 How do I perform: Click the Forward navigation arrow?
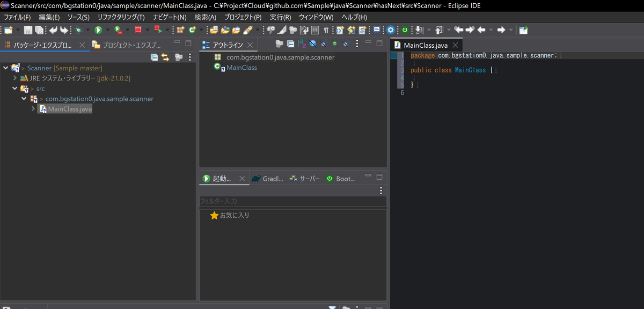(x=501, y=30)
